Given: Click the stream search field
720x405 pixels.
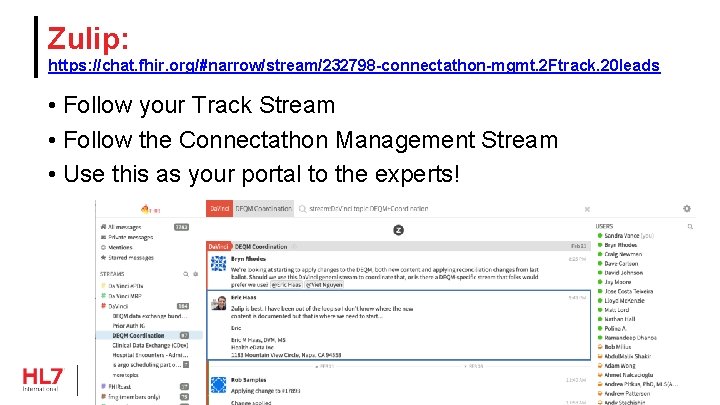Looking at the screenshot, I should click(x=368, y=209).
